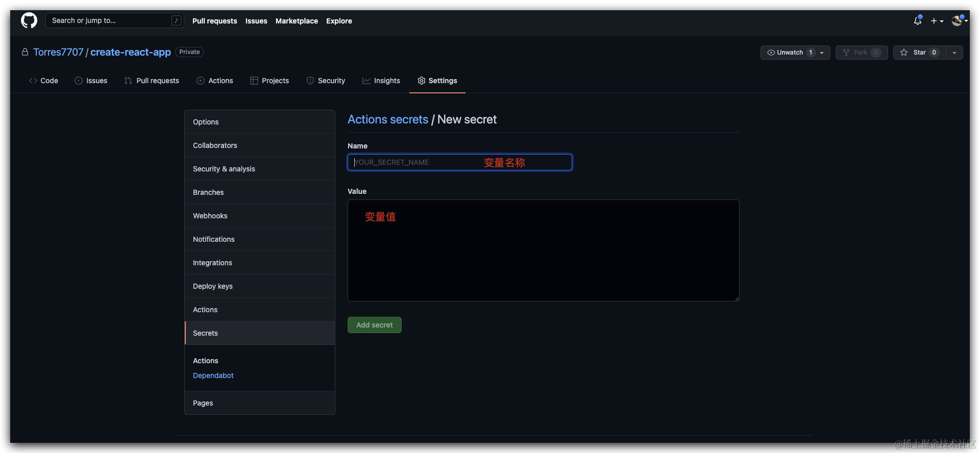This screenshot has width=980, height=453.
Task: Click the GitHub Octocat logo
Action: 29,20
